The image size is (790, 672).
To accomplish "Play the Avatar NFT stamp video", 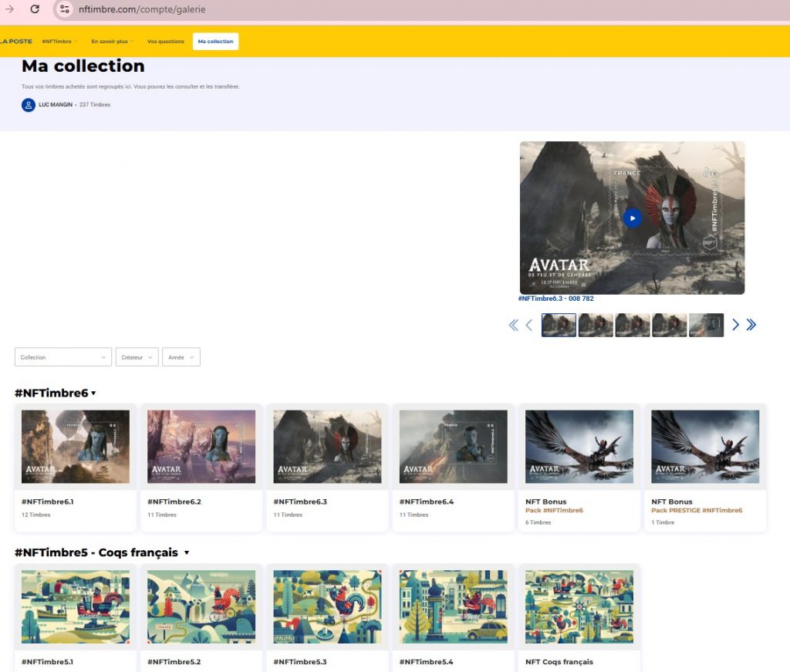I will click(632, 218).
